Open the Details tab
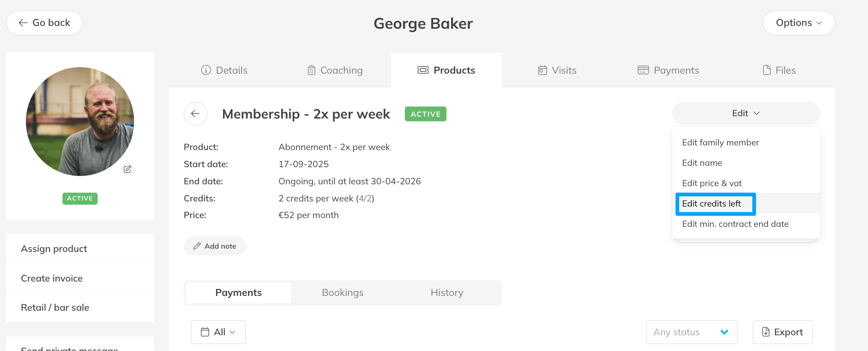 [x=224, y=70]
